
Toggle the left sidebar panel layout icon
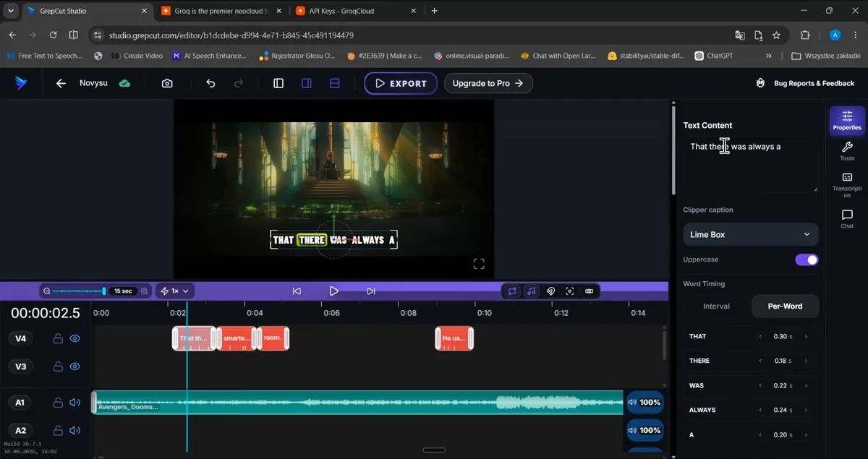click(278, 83)
